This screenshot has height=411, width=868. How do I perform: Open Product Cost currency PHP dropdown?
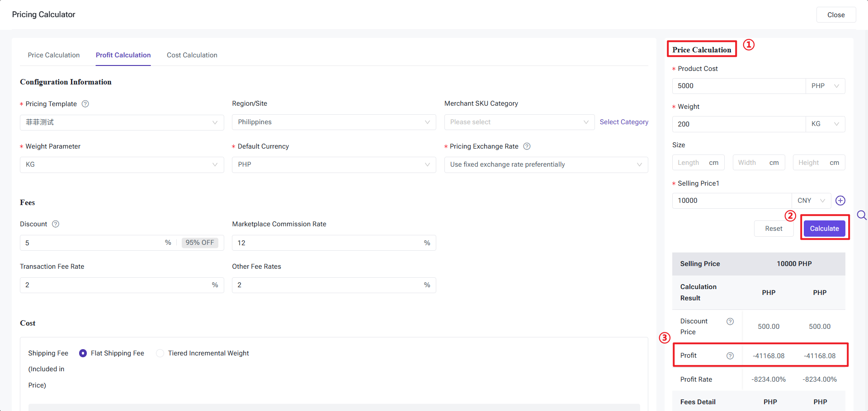[x=825, y=86]
